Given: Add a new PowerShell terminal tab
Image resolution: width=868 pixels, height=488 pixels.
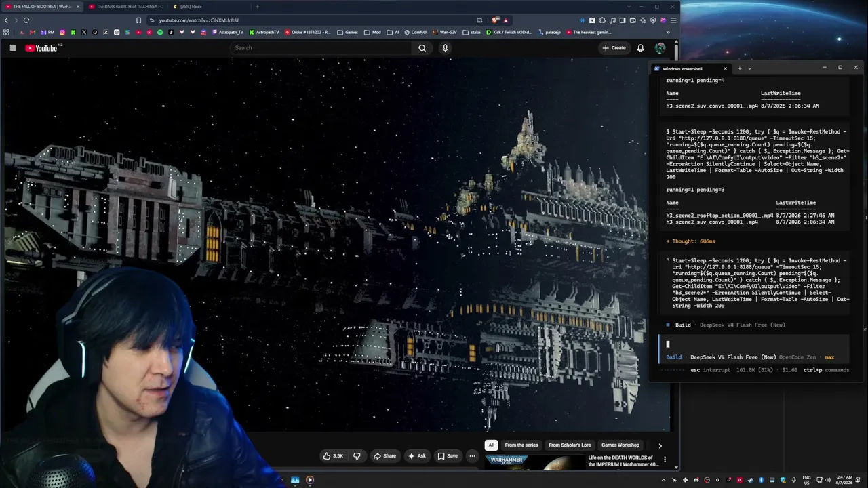Looking at the screenshot, I should pos(739,68).
